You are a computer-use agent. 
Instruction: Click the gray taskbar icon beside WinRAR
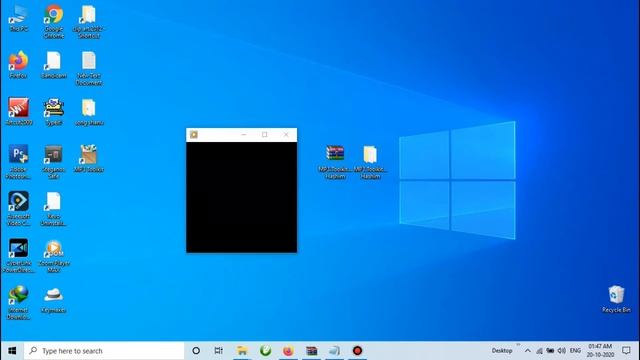coord(334,351)
